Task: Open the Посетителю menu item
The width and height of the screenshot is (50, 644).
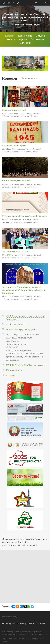Action: pos(25,36)
